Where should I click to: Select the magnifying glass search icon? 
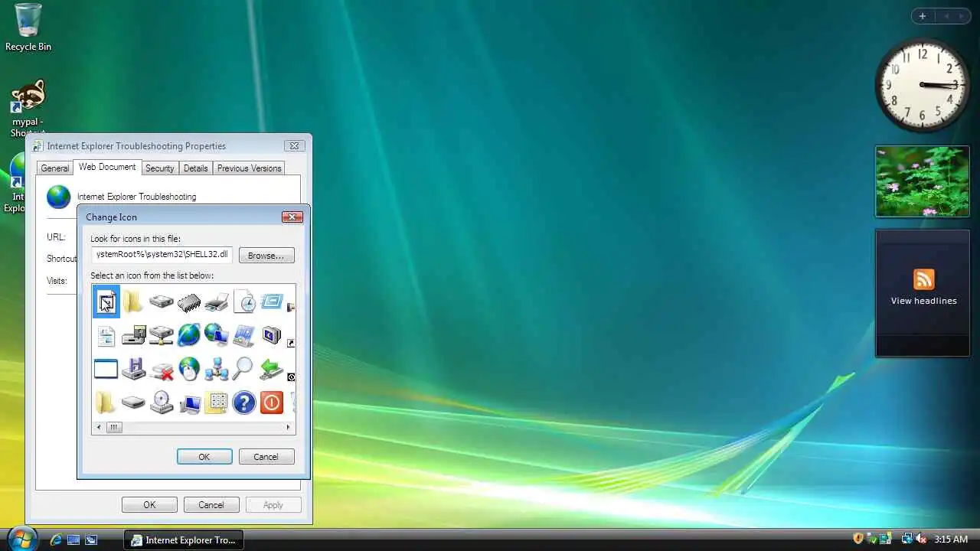[244, 369]
